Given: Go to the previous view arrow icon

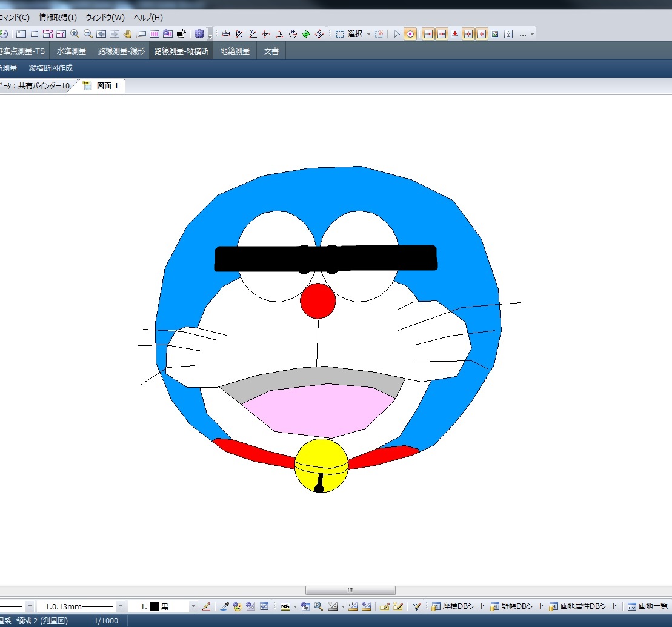Looking at the screenshot, I should pyautogui.click(x=101, y=34).
